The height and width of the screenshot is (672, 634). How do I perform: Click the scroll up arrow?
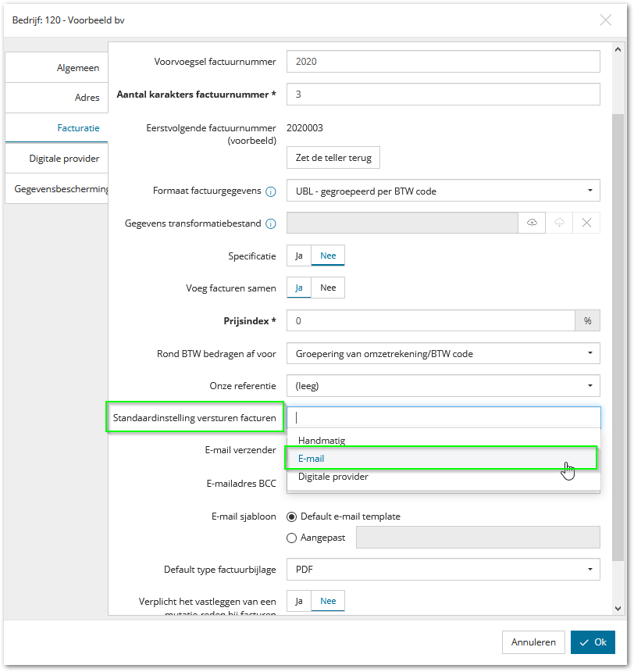618,49
